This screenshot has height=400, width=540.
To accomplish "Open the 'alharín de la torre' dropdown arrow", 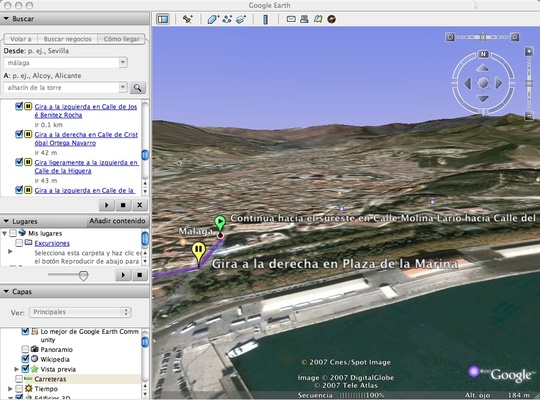I will [123, 88].
